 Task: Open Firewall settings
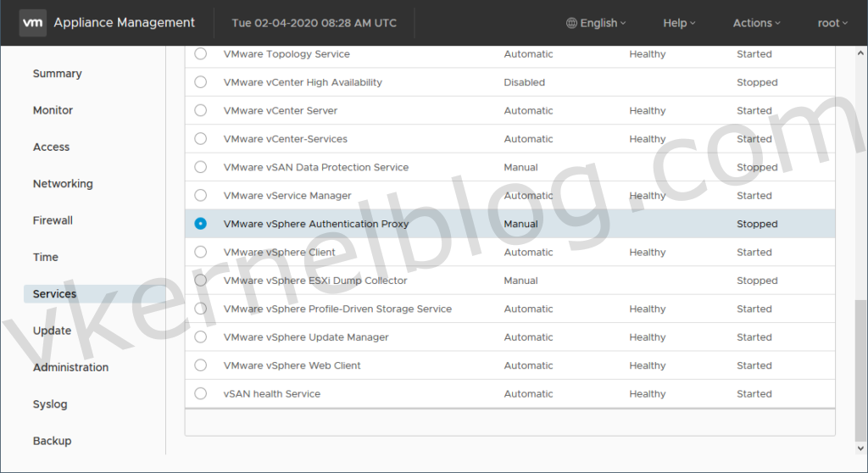[53, 220]
